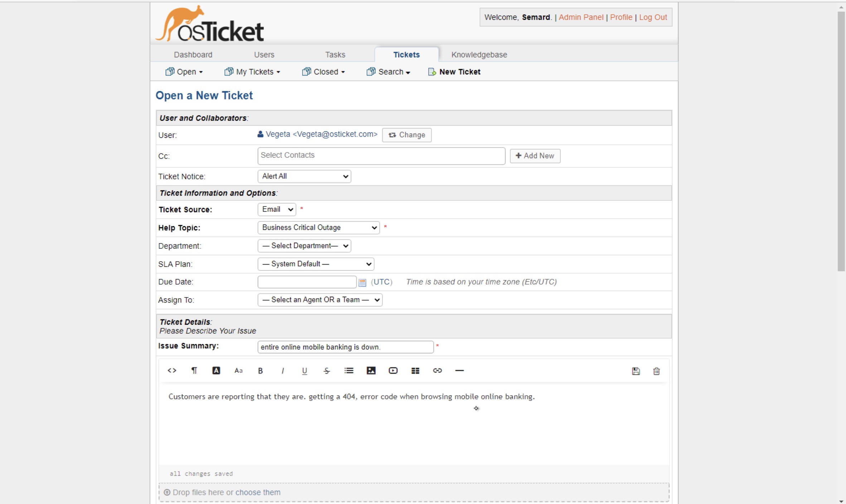Switch to the Knowledgebase tab
Image resolution: width=846 pixels, height=504 pixels.
point(479,54)
